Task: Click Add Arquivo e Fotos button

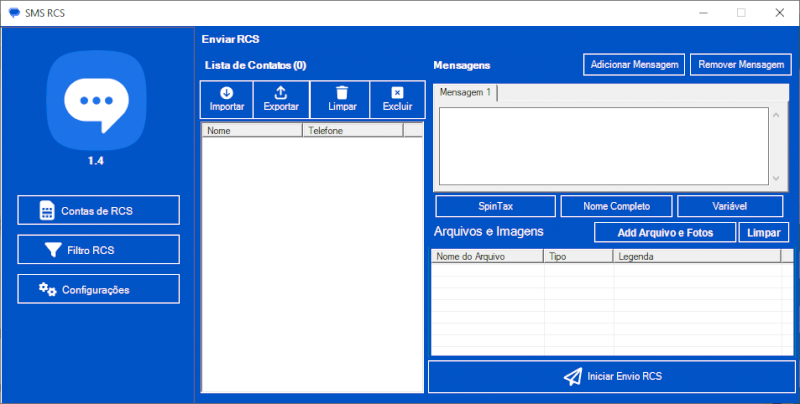Action: (665, 232)
